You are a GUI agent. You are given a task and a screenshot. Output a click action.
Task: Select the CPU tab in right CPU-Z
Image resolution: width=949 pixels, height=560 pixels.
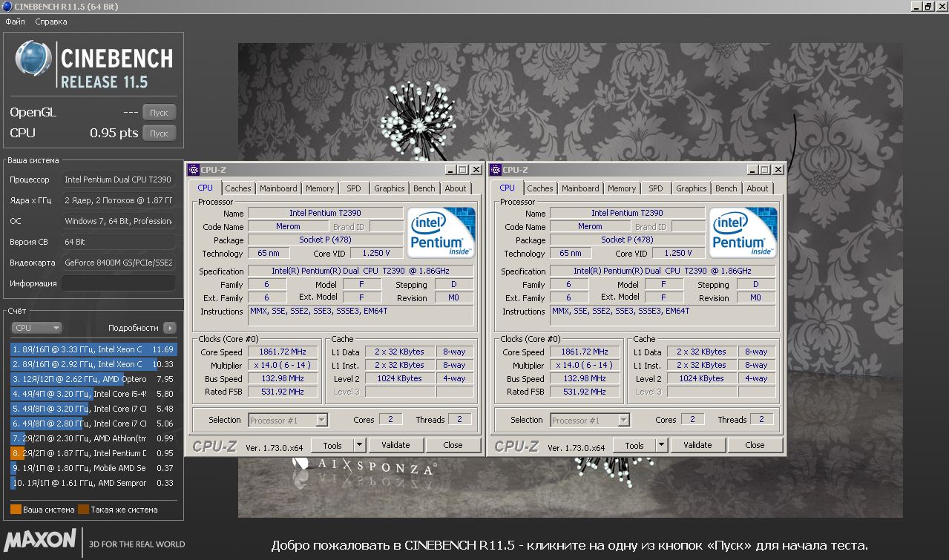[x=508, y=188]
